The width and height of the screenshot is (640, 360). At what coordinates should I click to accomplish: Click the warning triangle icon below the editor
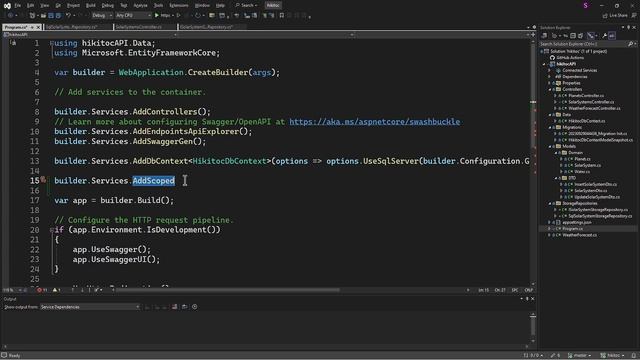(55, 290)
